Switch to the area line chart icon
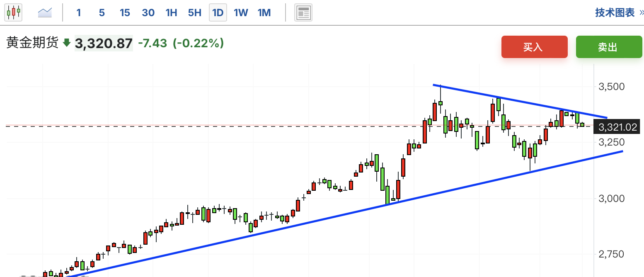Screen dimensions: 644x277 [44, 12]
